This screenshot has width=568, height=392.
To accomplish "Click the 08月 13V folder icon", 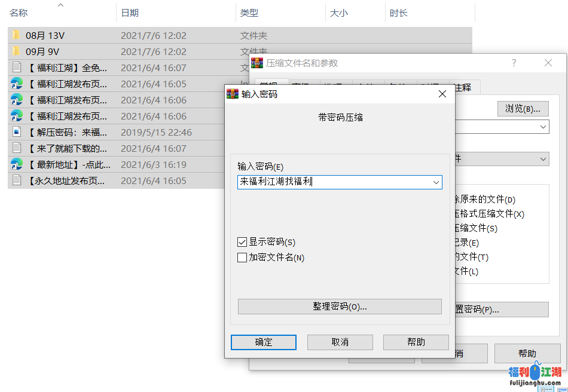I will [x=16, y=35].
